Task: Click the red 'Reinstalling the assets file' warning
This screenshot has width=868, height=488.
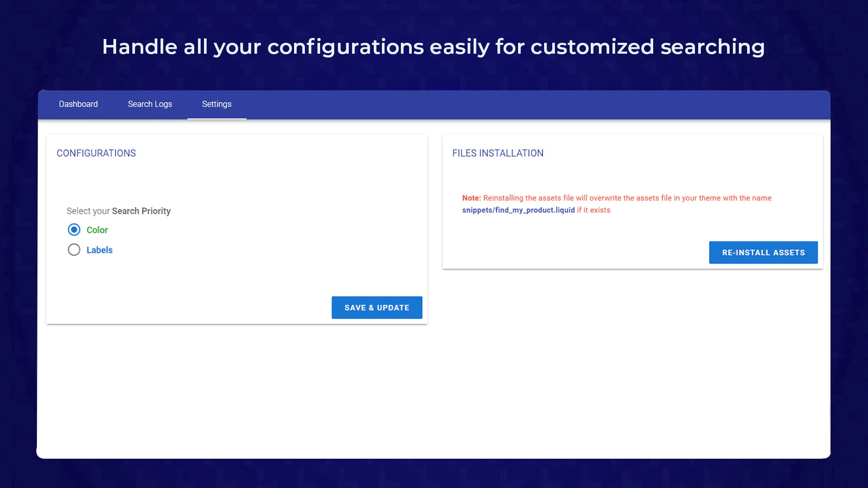Action: [575, 198]
